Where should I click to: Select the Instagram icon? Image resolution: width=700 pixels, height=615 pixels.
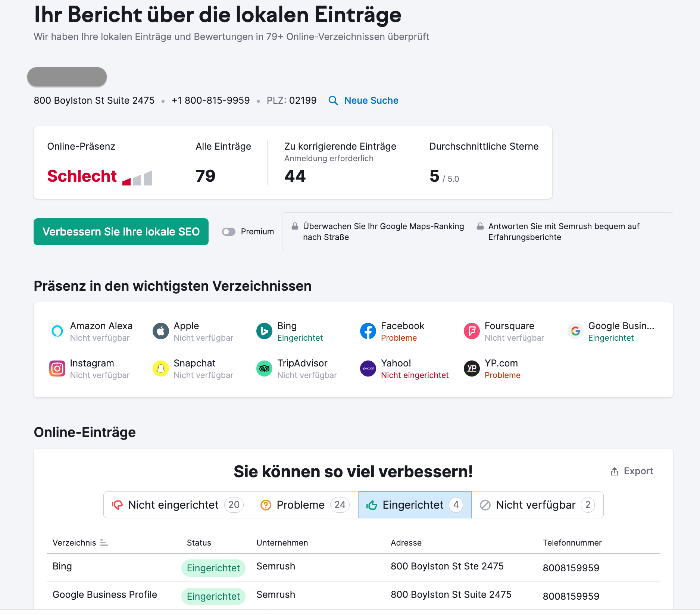click(57, 368)
